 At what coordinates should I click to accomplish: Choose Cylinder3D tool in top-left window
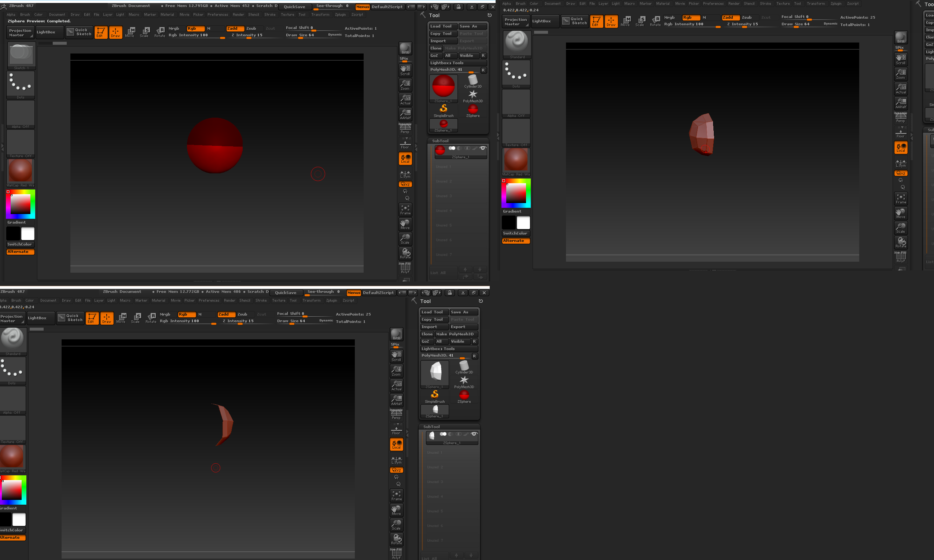coord(473,81)
